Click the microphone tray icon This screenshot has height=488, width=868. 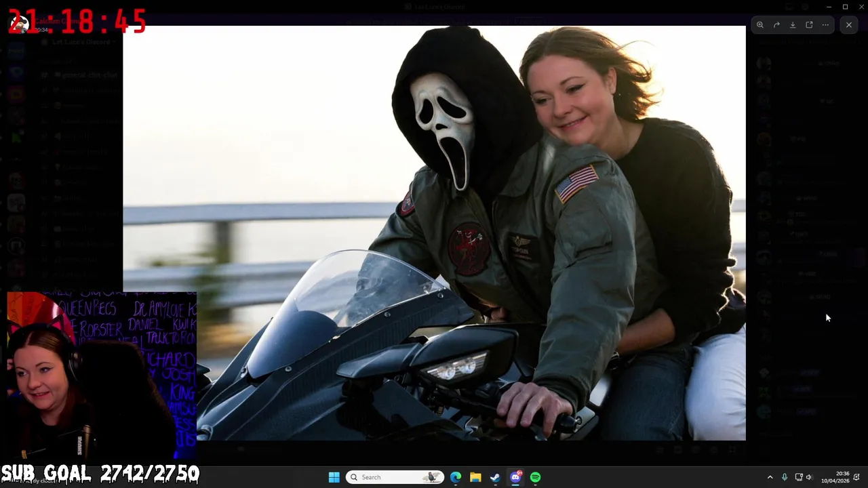(x=785, y=477)
